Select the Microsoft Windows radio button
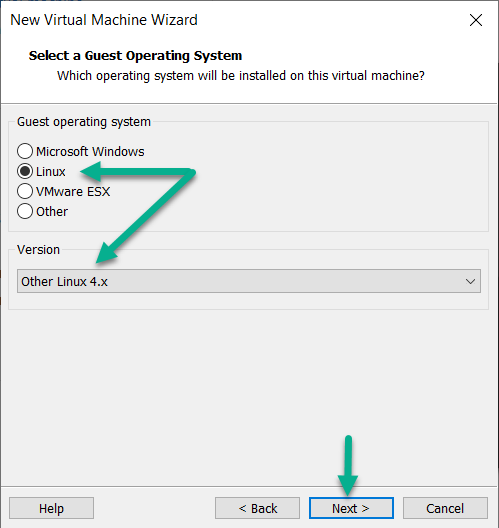This screenshot has width=499, height=528. coord(25,151)
